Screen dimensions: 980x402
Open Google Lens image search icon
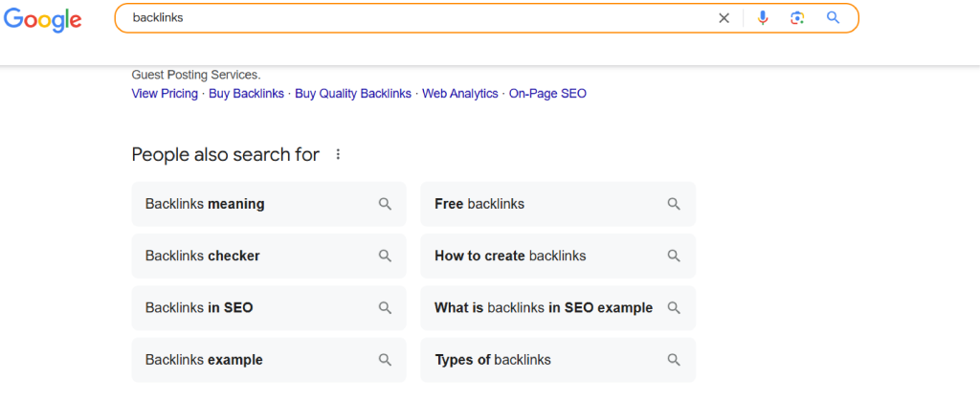point(797,18)
